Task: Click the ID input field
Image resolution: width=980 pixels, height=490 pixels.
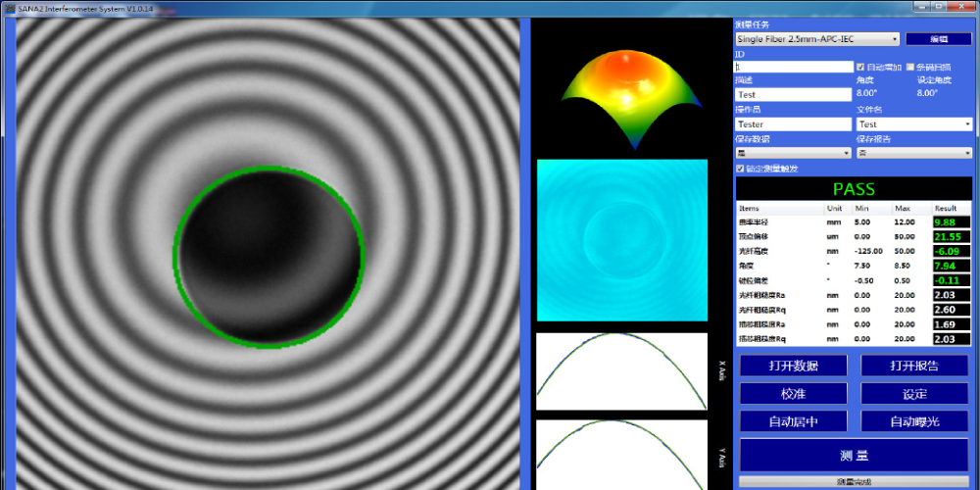Action: (x=793, y=68)
